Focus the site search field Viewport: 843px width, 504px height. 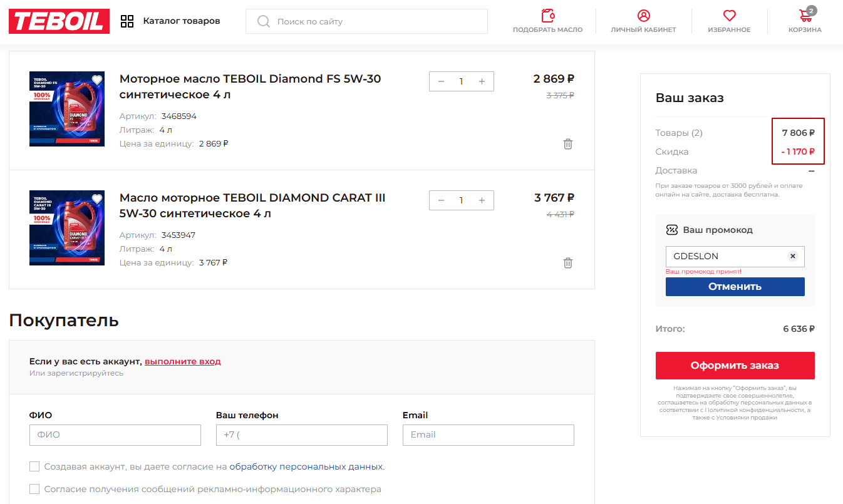click(366, 21)
